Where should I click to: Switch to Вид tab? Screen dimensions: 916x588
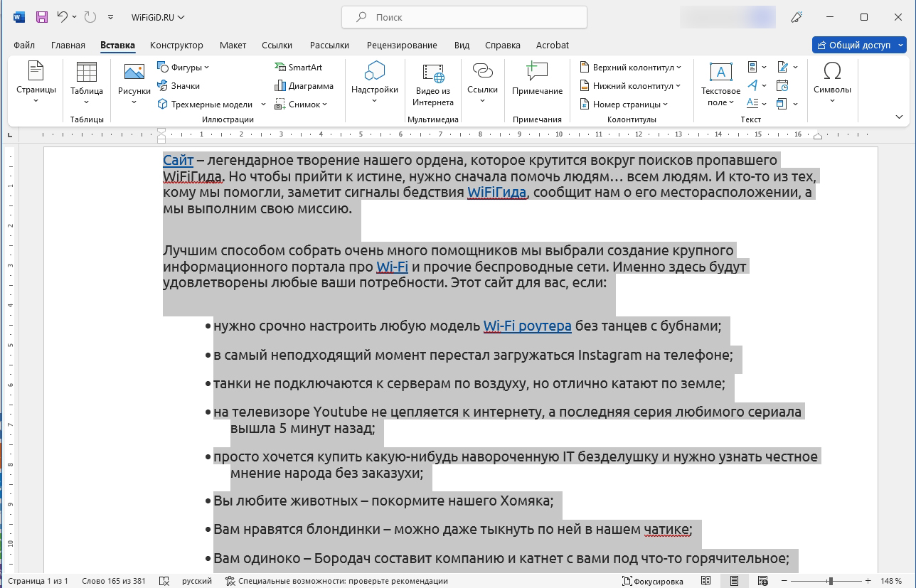pos(462,45)
